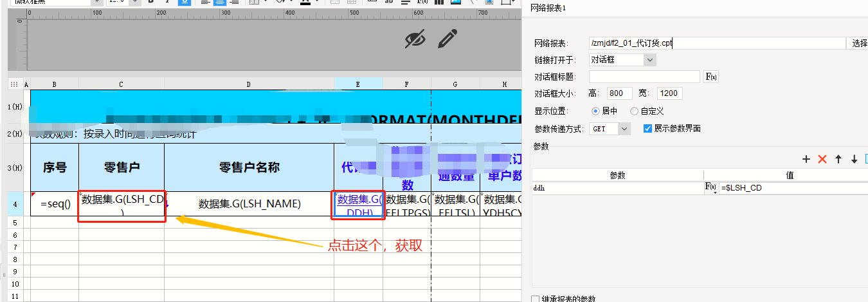Move parameter down with down arrow
This screenshot has width=868, height=302.
point(854,159)
